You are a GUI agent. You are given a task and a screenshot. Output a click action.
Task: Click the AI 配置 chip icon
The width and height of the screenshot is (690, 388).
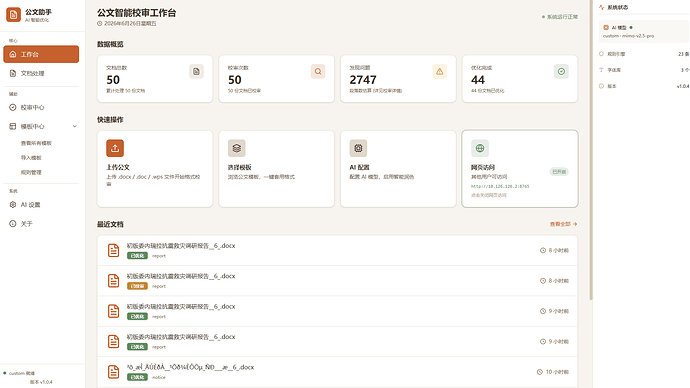[358, 148]
